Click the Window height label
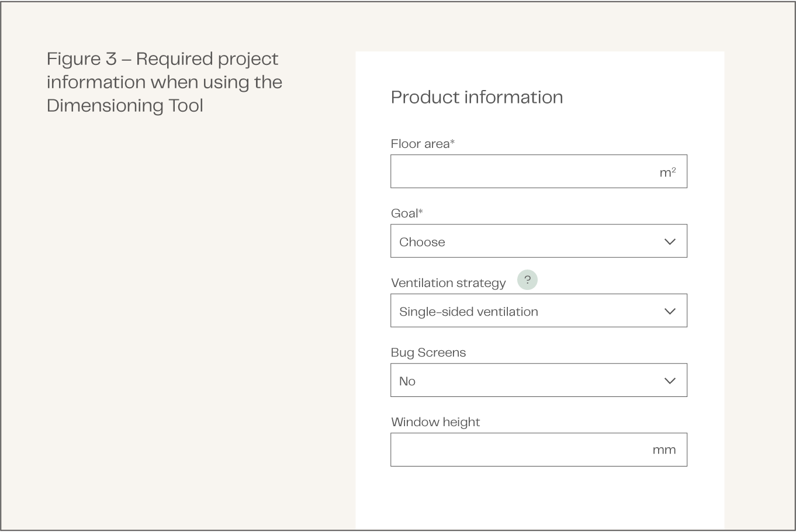The image size is (796, 532). (435, 422)
